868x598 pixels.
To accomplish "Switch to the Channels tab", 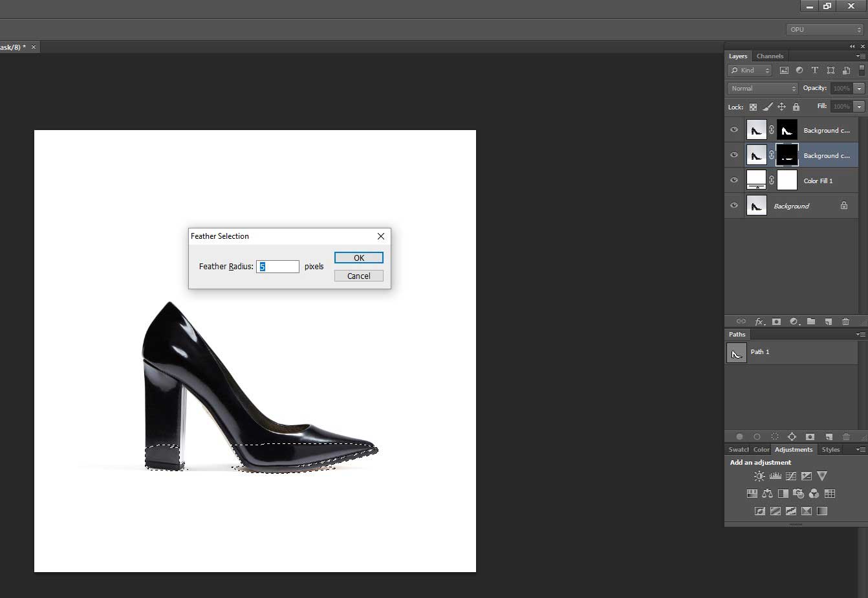I will [770, 56].
